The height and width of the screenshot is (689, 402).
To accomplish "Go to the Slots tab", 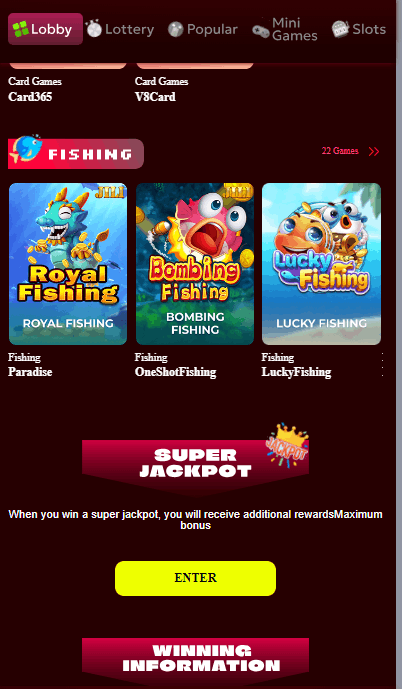I will coord(359,29).
